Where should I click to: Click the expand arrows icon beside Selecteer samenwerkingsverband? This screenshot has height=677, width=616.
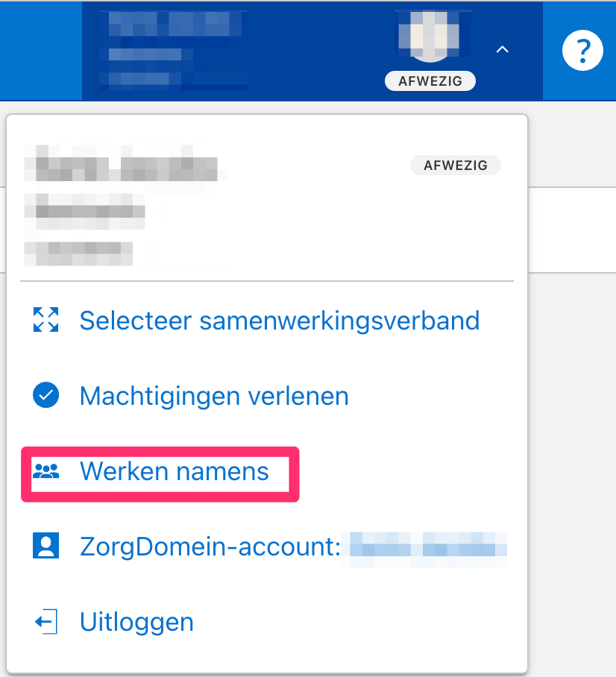pos(45,321)
